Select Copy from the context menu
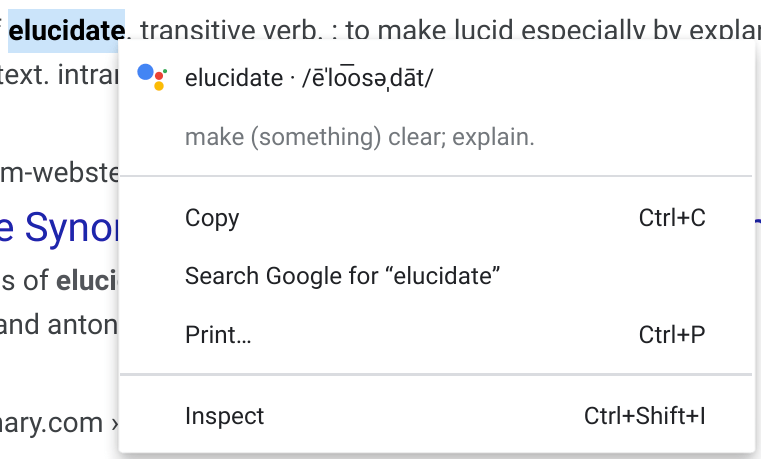This screenshot has width=761, height=459. click(x=212, y=218)
